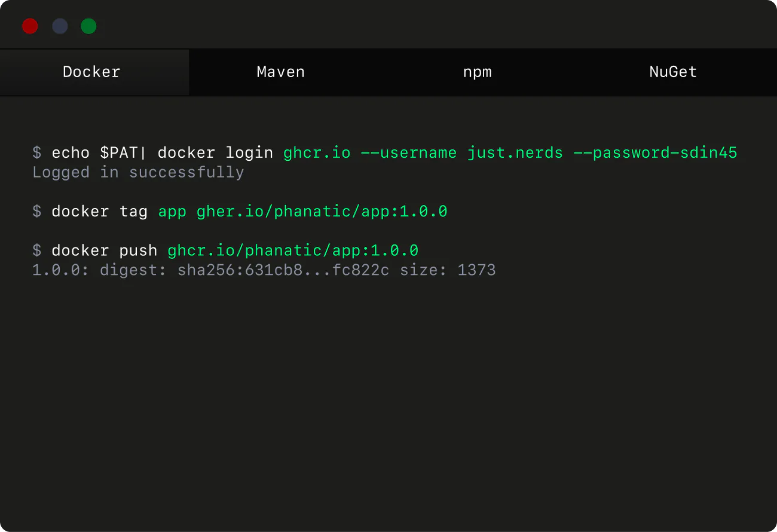Click the "docker tag" command text
Screen dimensions: 777x532
coord(99,212)
